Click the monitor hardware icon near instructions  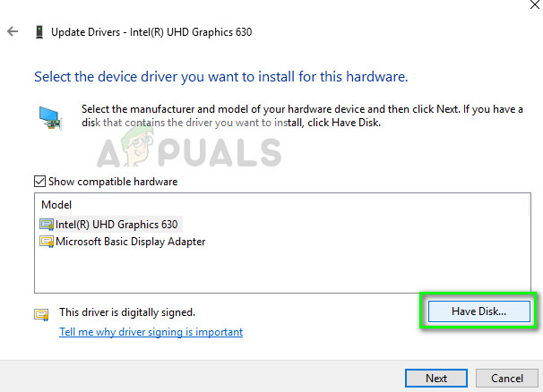(x=50, y=118)
